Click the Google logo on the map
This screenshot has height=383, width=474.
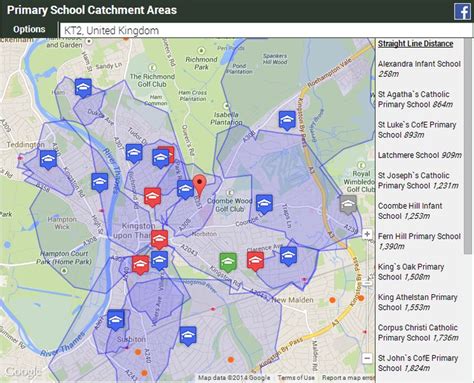point(23,371)
